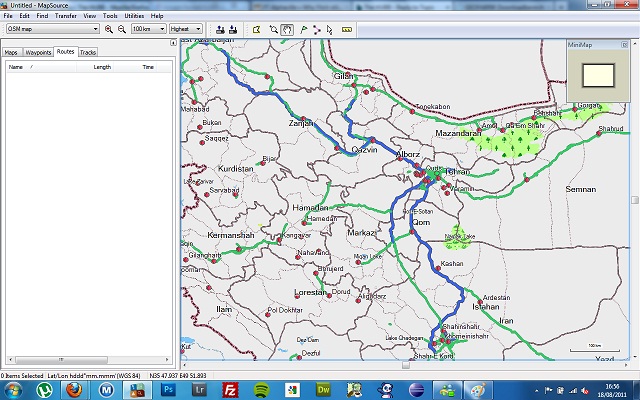Choose the Selection arrow tool
This screenshot has width=640, height=400.
(x=330, y=29)
